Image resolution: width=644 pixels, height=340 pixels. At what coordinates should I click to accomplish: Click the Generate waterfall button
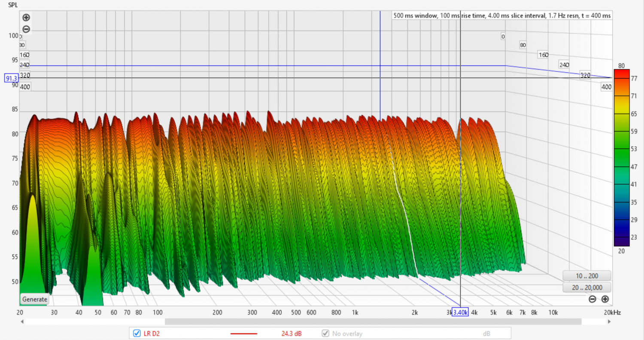click(35, 299)
